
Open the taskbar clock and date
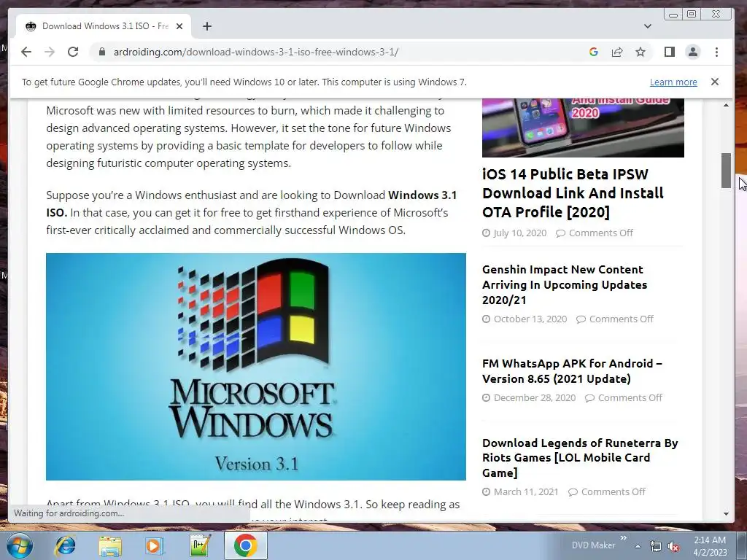click(710, 546)
